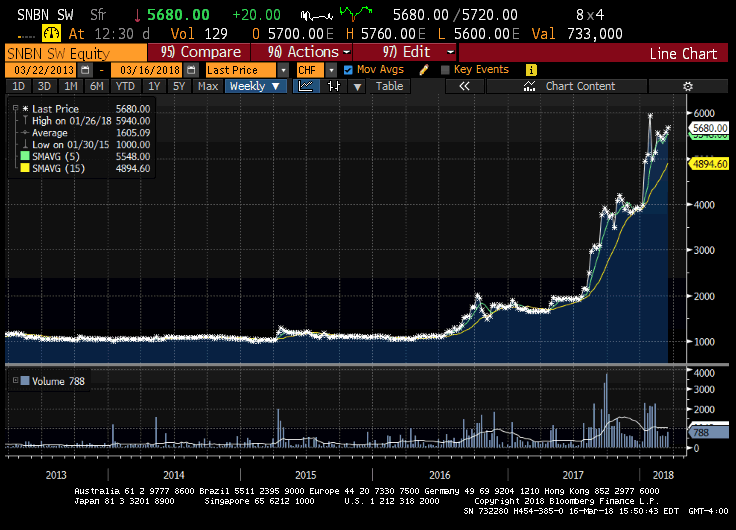The height and width of the screenshot is (530, 736).
Task: Click the Line Chart title text
Action: pyautogui.click(x=683, y=54)
